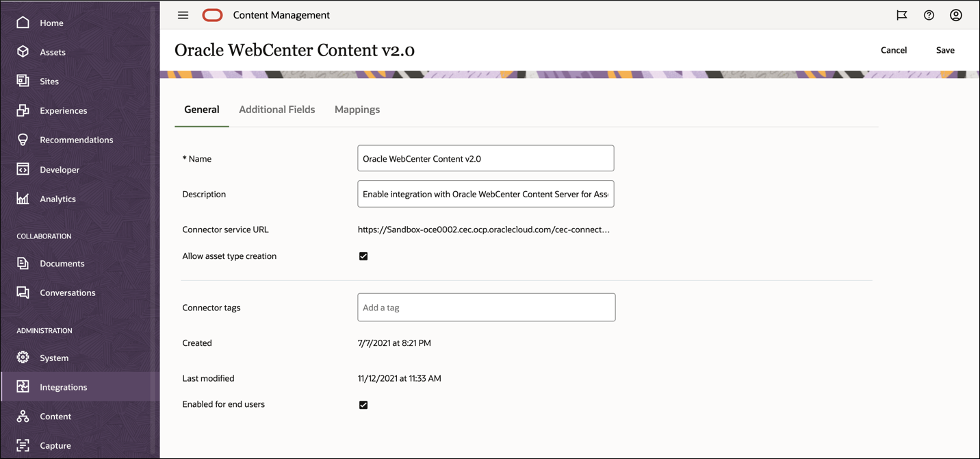Screen dimensions: 980x459
Task: Click into the Name input field
Action: click(x=486, y=158)
